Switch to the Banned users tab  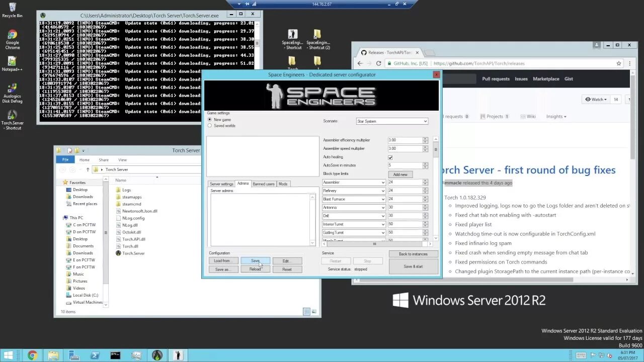264,184
